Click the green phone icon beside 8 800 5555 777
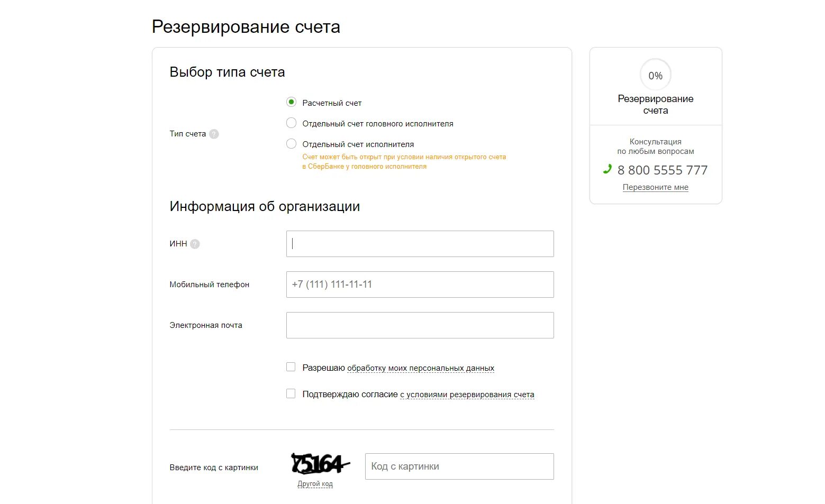This screenshot has width=825, height=504. [607, 169]
